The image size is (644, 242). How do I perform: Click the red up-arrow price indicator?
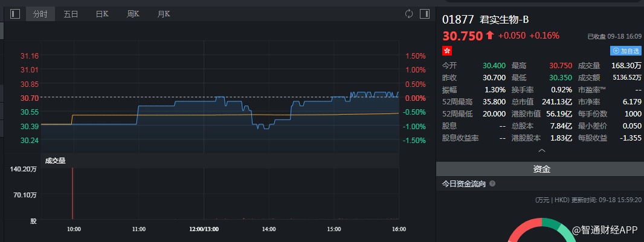coord(489,36)
